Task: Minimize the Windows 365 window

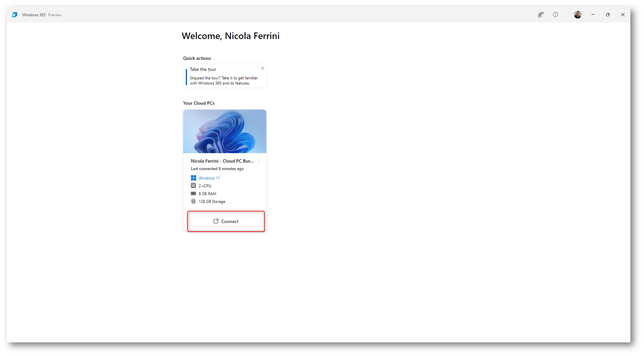Action: [x=593, y=15]
